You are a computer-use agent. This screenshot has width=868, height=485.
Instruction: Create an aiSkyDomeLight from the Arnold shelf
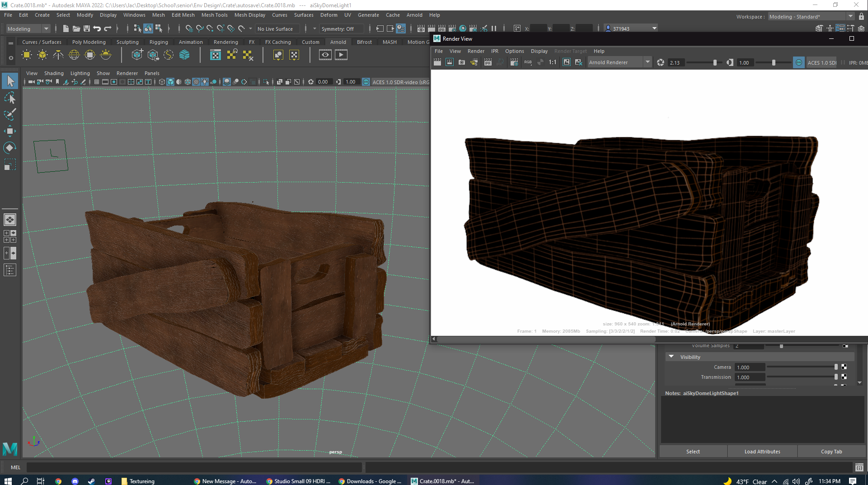tap(74, 55)
